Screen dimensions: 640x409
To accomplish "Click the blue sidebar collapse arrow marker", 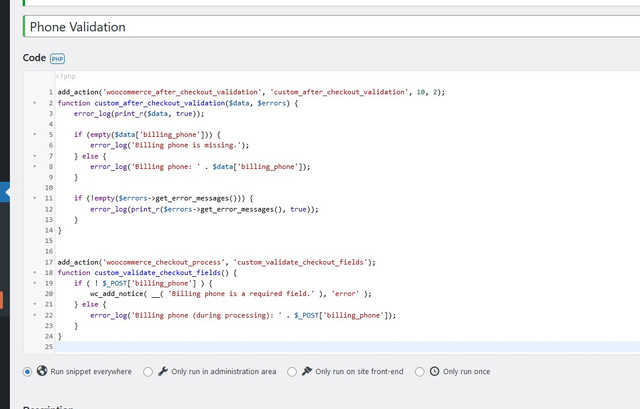I will (x=5, y=192).
